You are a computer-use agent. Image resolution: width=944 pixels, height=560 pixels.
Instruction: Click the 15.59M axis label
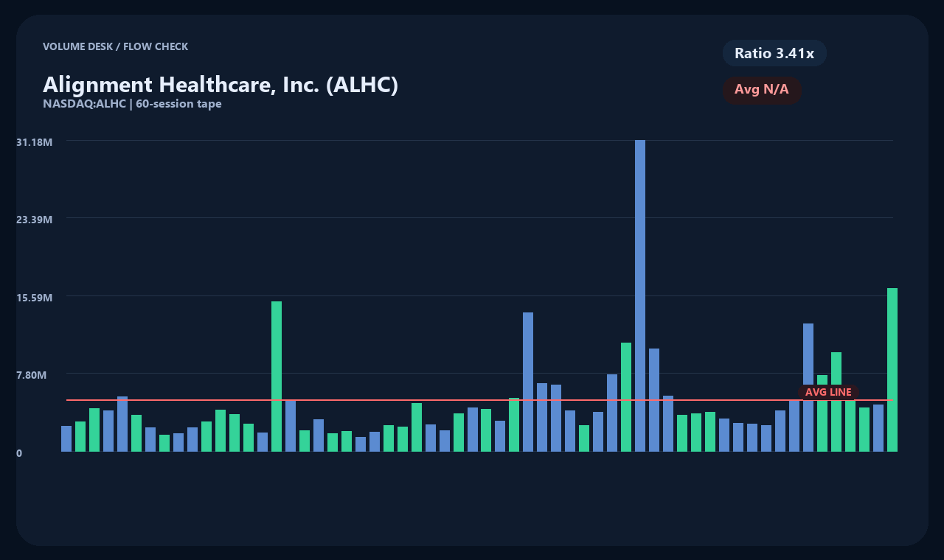point(34,298)
